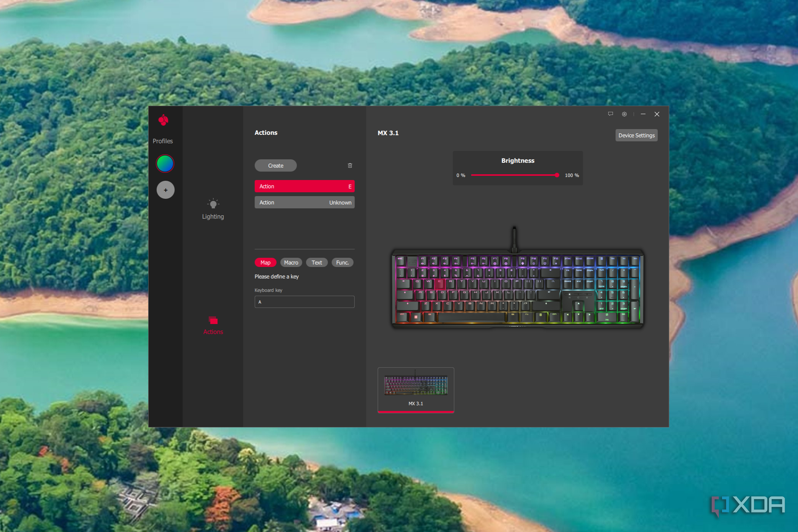Open the feedback chat icon

point(610,114)
